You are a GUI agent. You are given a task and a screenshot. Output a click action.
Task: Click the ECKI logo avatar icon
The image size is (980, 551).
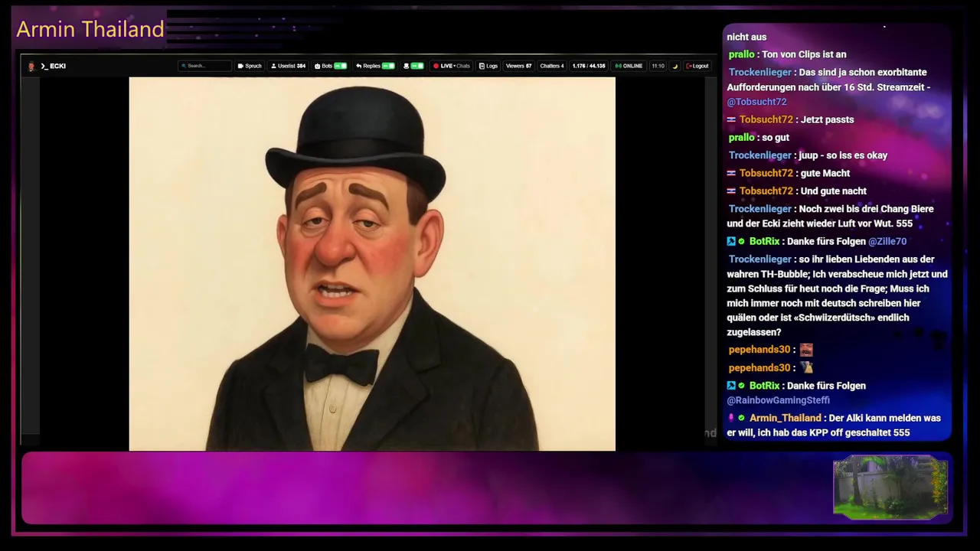(x=31, y=66)
